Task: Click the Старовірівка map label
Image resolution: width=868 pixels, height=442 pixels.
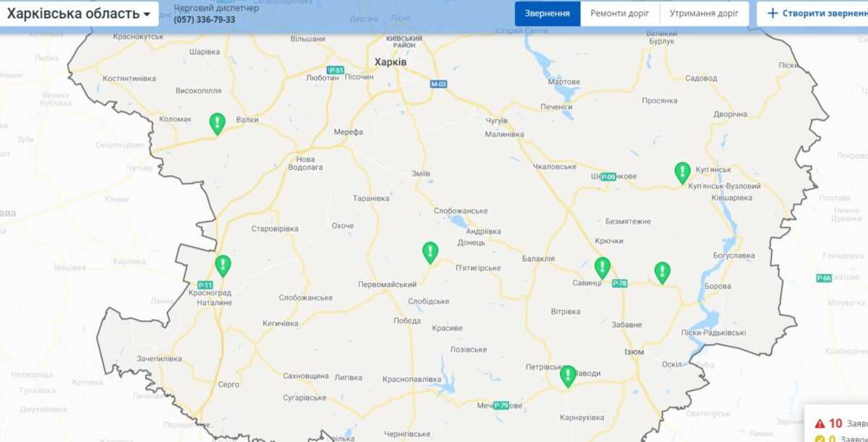Action: [x=274, y=229]
